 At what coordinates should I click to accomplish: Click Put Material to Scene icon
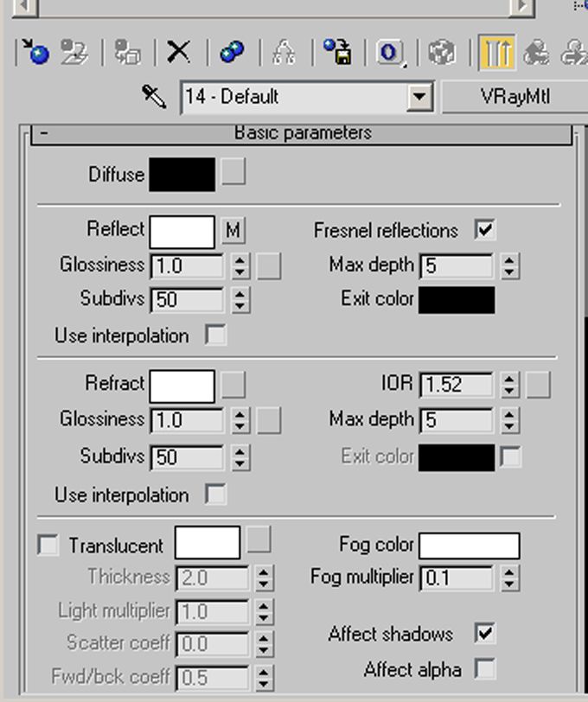pyautogui.click(x=75, y=52)
